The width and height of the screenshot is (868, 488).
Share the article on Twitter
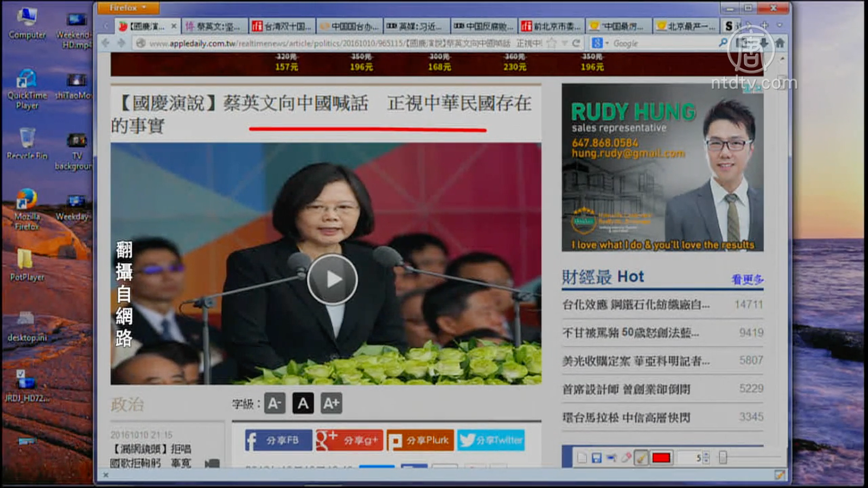pyautogui.click(x=491, y=440)
